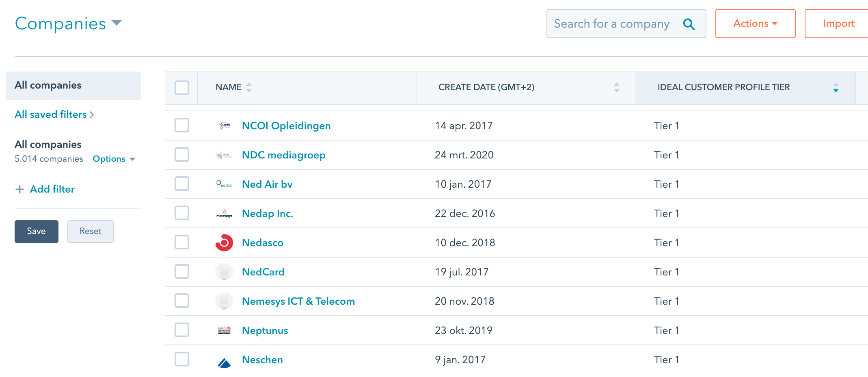Click the Save button
The height and width of the screenshot is (377, 868).
[37, 232]
